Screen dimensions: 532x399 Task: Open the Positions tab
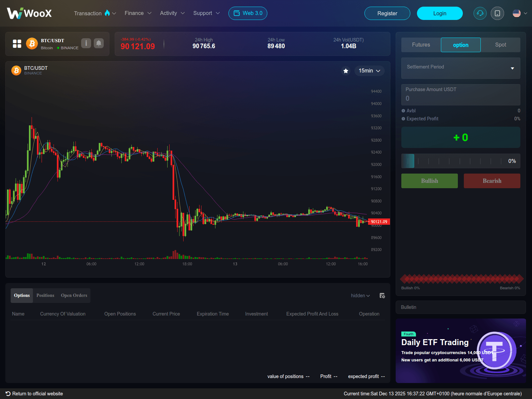pyautogui.click(x=45, y=296)
